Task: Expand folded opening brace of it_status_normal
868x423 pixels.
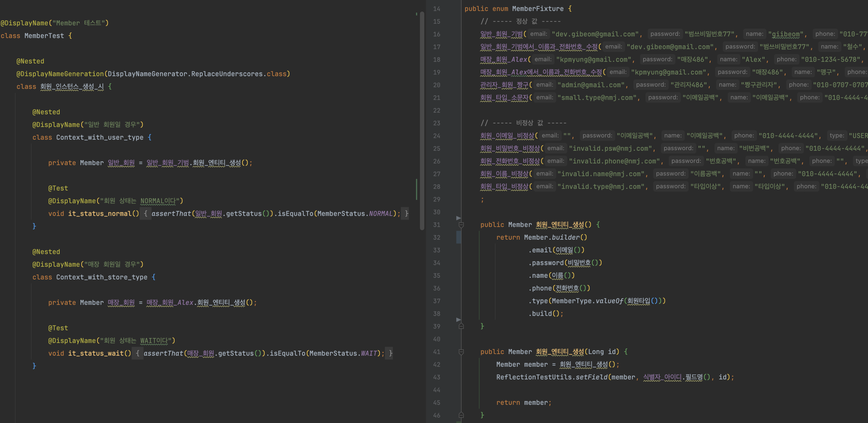Action: pyautogui.click(x=146, y=214)
